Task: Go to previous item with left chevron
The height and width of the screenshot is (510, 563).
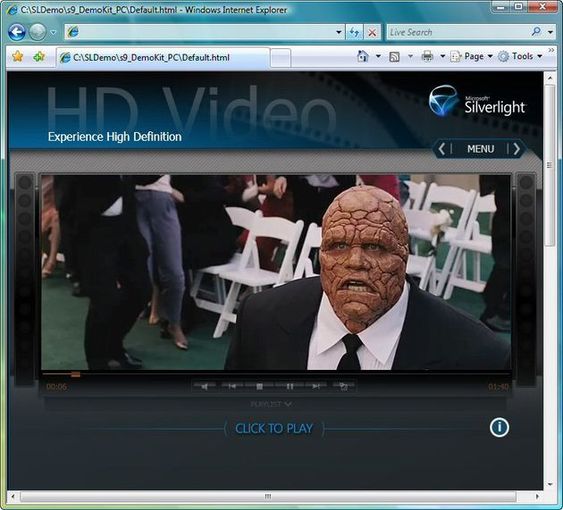Action: click(442, 149)
